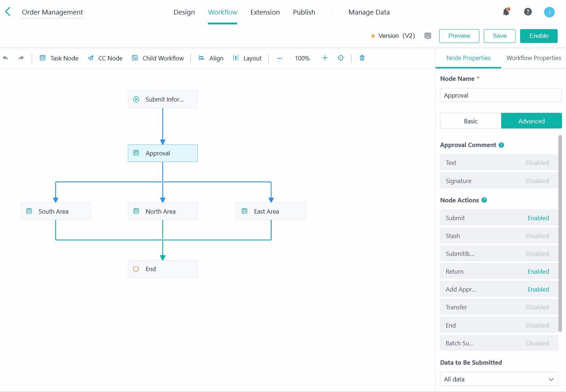Save the workflow

499,36
